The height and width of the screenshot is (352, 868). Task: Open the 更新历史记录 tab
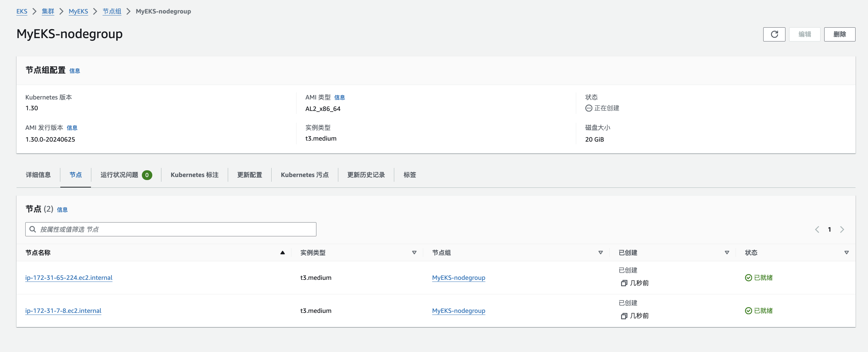pyautogui.click(x=366, y=175)
